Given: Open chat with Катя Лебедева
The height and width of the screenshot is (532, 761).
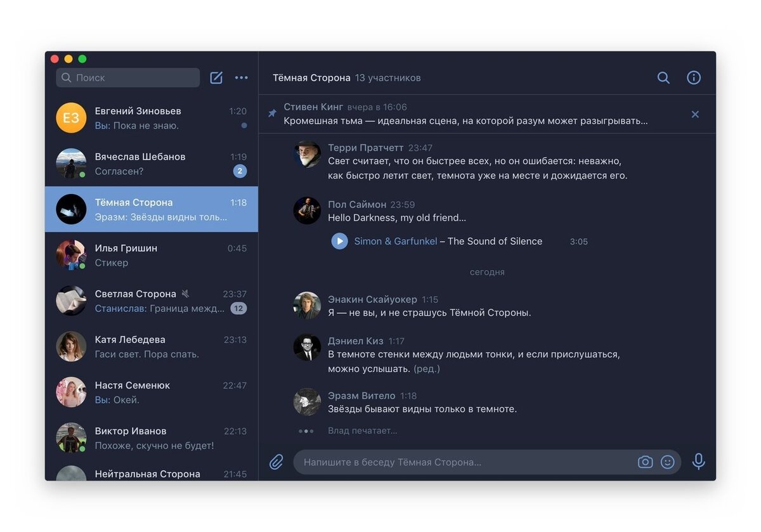Looking at the screenshot, I should tap(152, 346).
